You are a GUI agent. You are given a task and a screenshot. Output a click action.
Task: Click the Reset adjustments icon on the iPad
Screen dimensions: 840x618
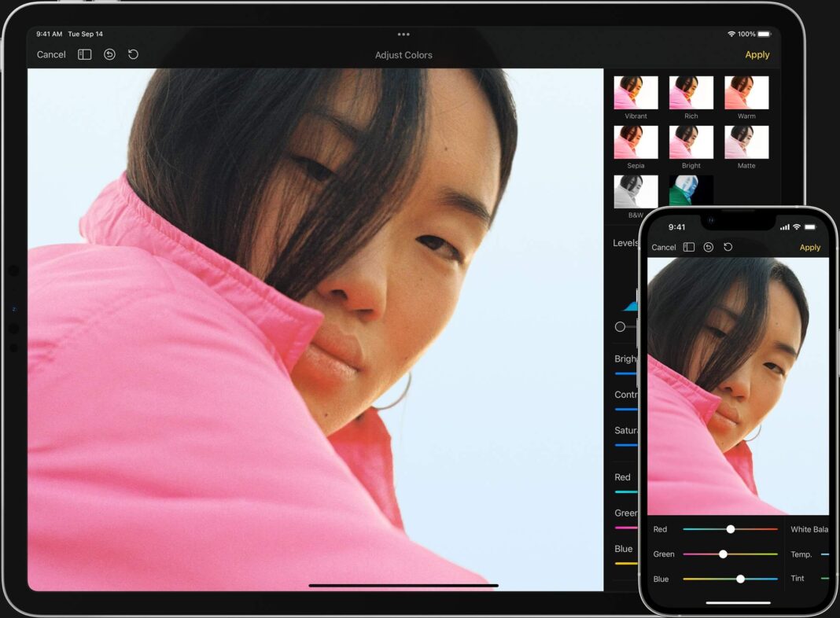click(x=132, y=54)
